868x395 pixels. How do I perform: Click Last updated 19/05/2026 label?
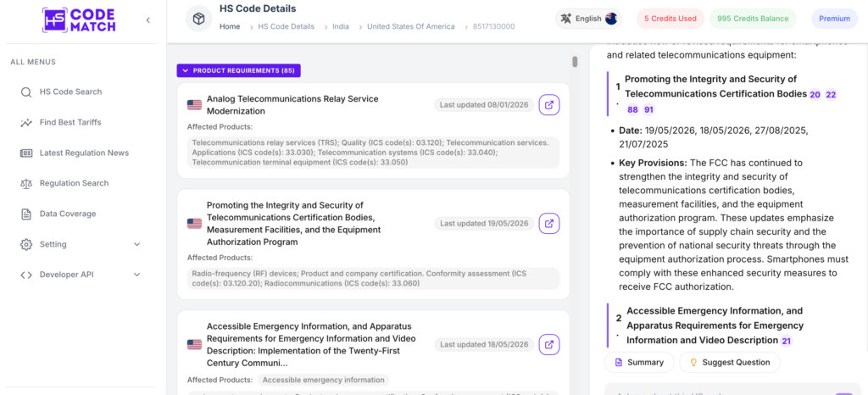click(x=484, y=224)
